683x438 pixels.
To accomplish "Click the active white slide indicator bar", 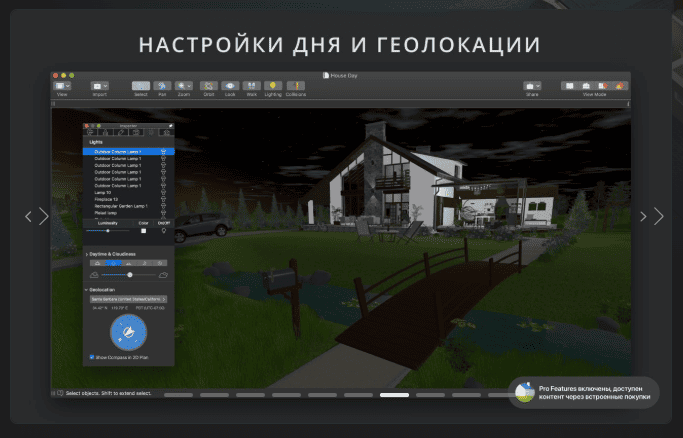I will click(394, 395).
